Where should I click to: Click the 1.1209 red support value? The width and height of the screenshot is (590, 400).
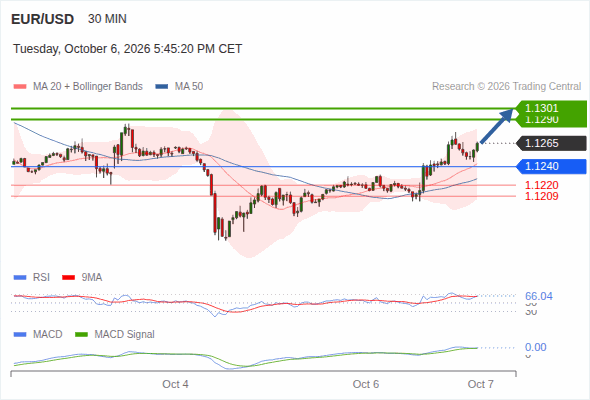coord(541,196)
